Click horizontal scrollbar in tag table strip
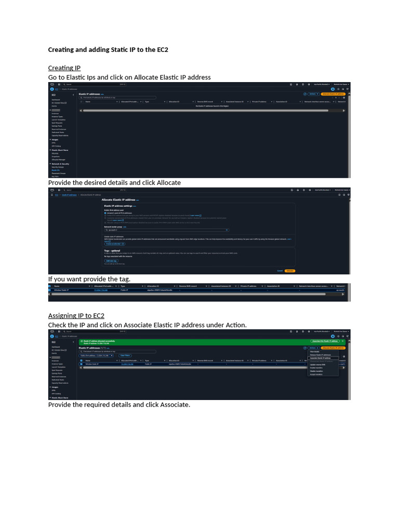 pyautogui.click(x=188, y=295)
